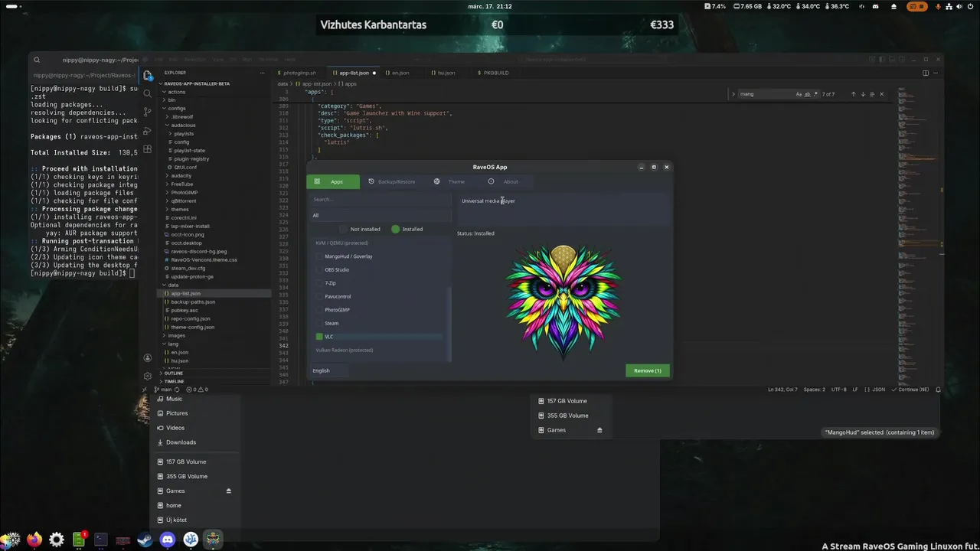Open the Accounts icon in the activity bar
Image resolution: width=980 pixels, height=551 pixels.
coord(148,357)
